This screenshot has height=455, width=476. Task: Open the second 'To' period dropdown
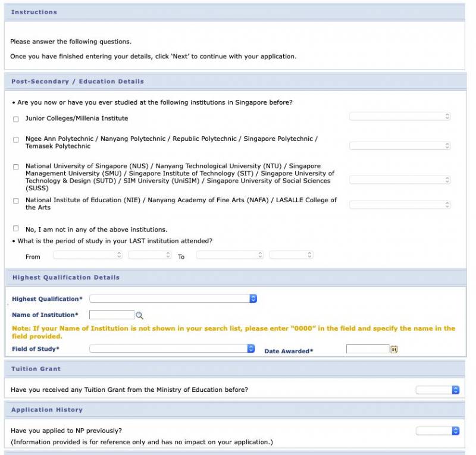tap(291, 255)
